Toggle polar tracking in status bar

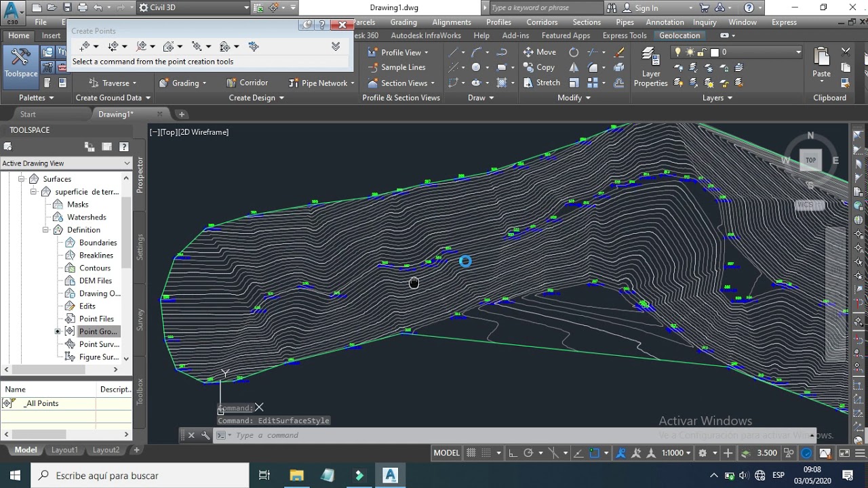point(528,453)
